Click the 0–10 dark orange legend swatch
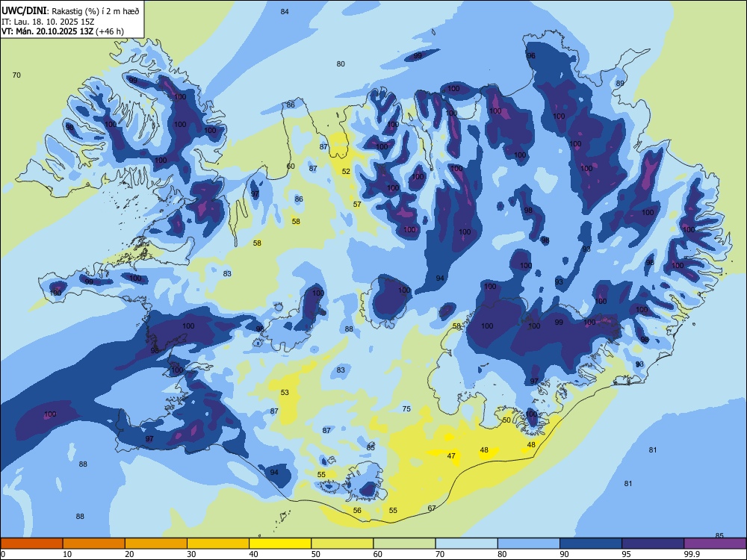Viewport: 747px width, 560px height. point(31,544)
